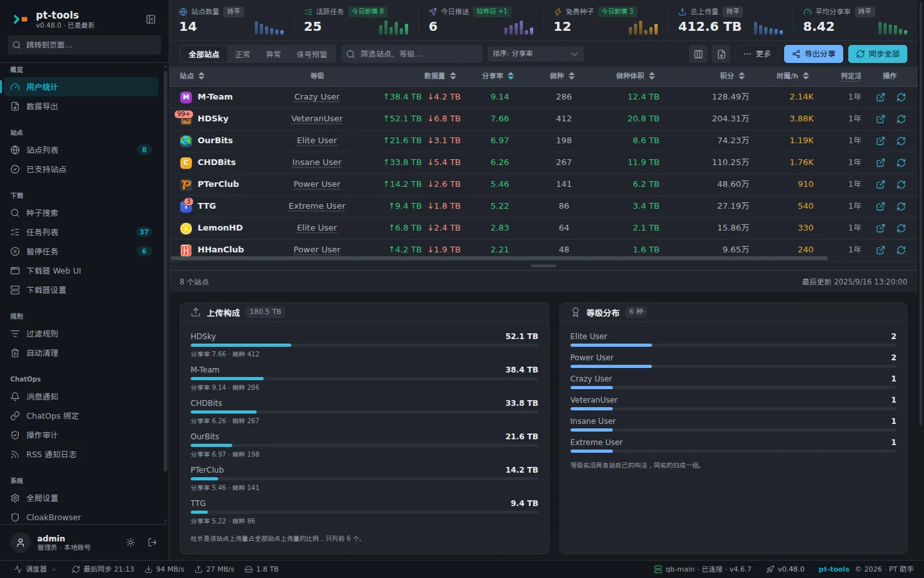This screenshot has width=924, height=578.
Task: Open the 更多 options menu
Action: tap(757, 54)
